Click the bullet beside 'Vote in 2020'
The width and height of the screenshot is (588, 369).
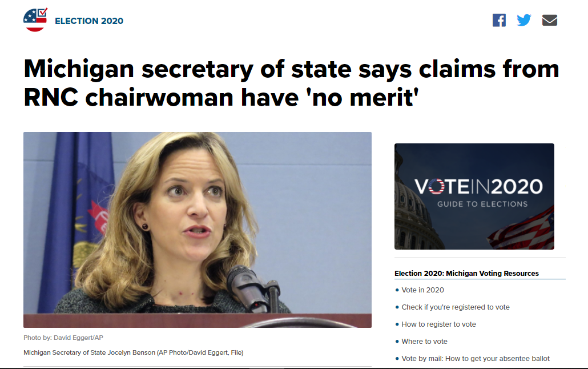[x=397, y=290]
